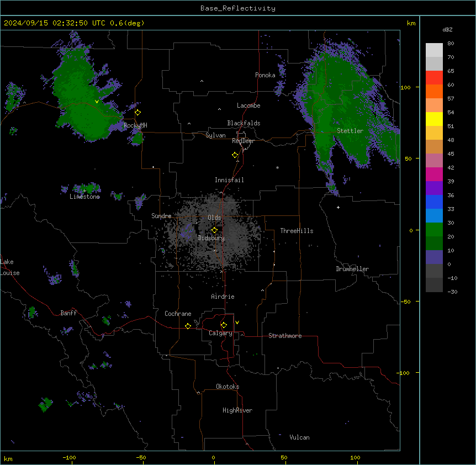The width and height of the screenshot is (476, 465).
Task: Click the asterisk marker above Limestone
Action: coord(84,191)
